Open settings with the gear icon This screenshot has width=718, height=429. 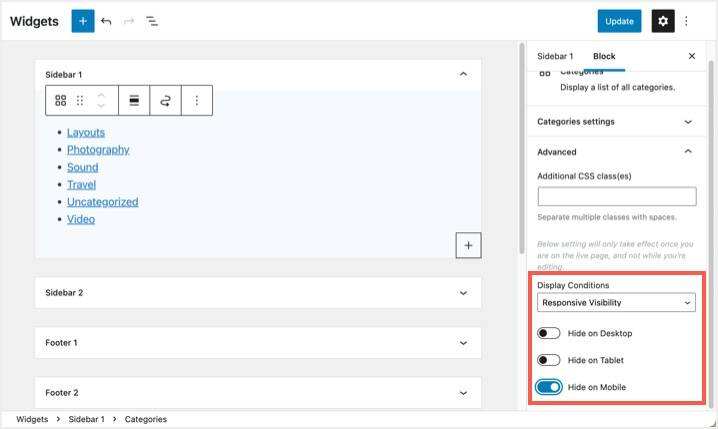tap(663, 21)
